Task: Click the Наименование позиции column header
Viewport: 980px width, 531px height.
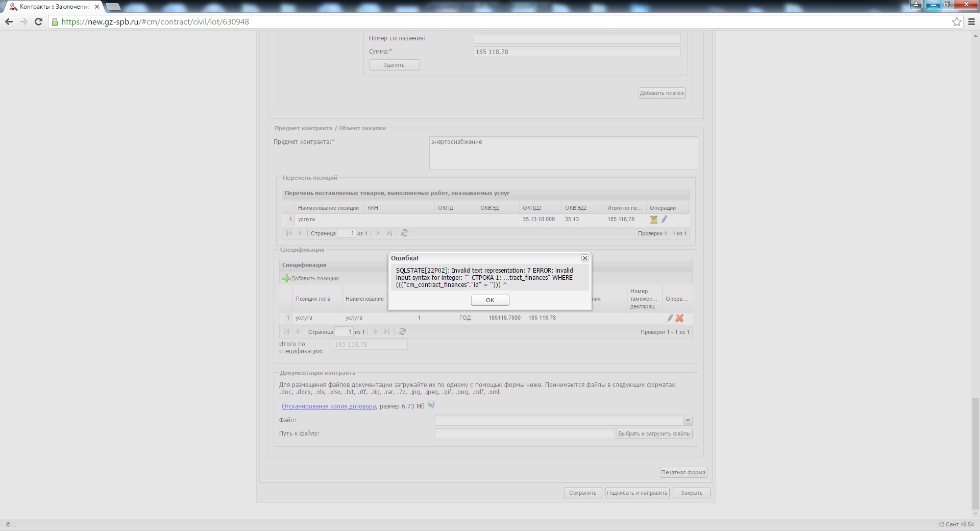Action: 329,208
